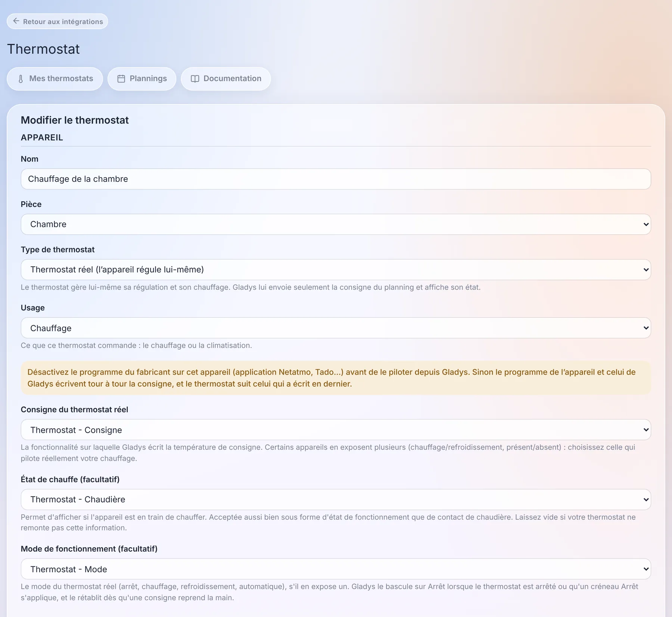Click the chevron of Thermostat - Mode select
The height and width of the screenshot is (617, 672).
646,569
